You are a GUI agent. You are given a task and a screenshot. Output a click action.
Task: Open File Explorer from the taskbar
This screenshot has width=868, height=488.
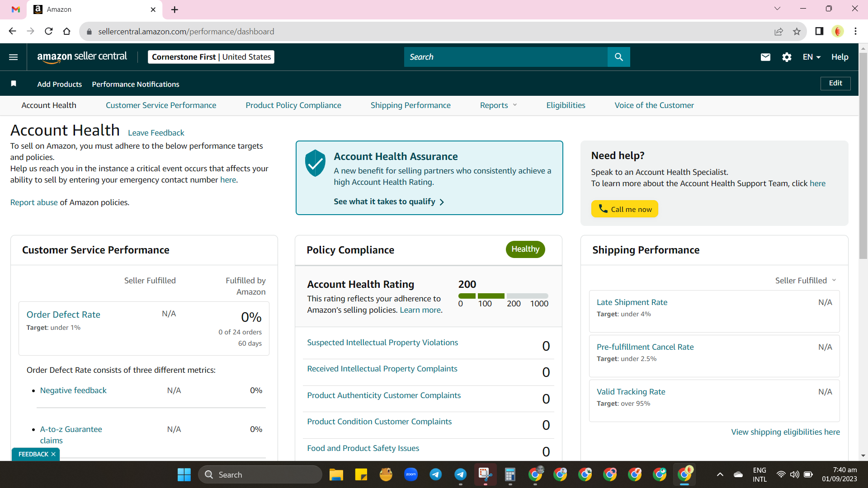(336, 474)
